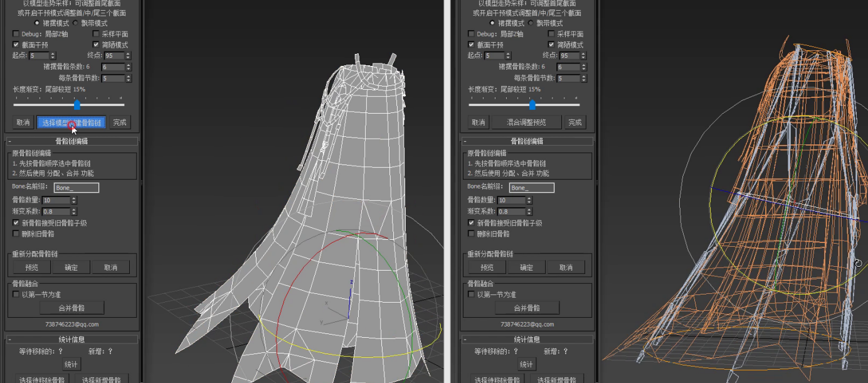The height and width of the screenshot is (383, 868).
Task: Click 起点 spinner arrows in left panel
Action: pos(52,56)
